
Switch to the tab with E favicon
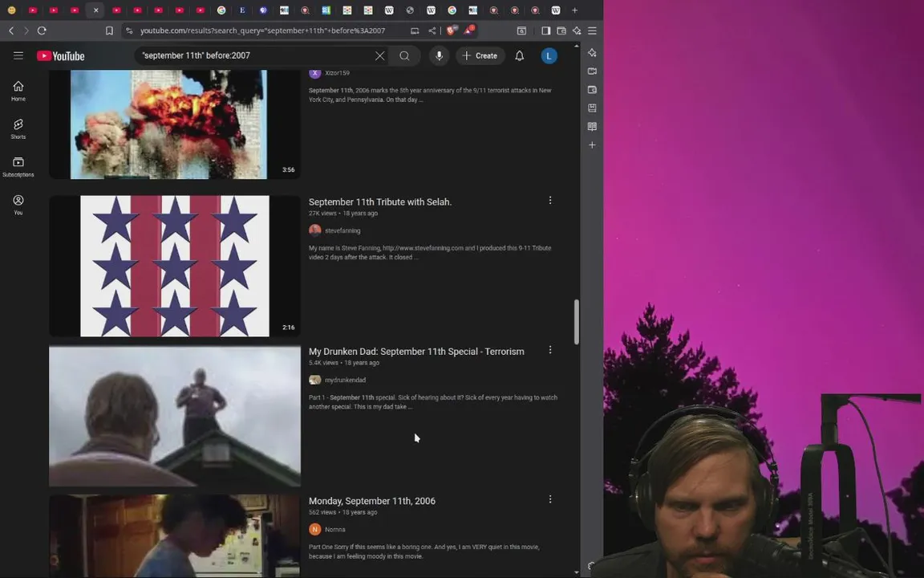(242, 10)
